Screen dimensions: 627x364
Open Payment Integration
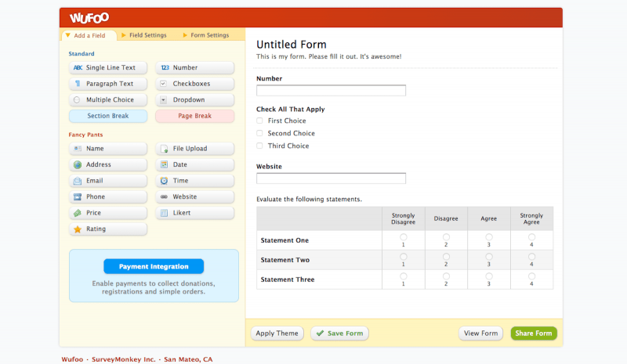pos(154,266)
